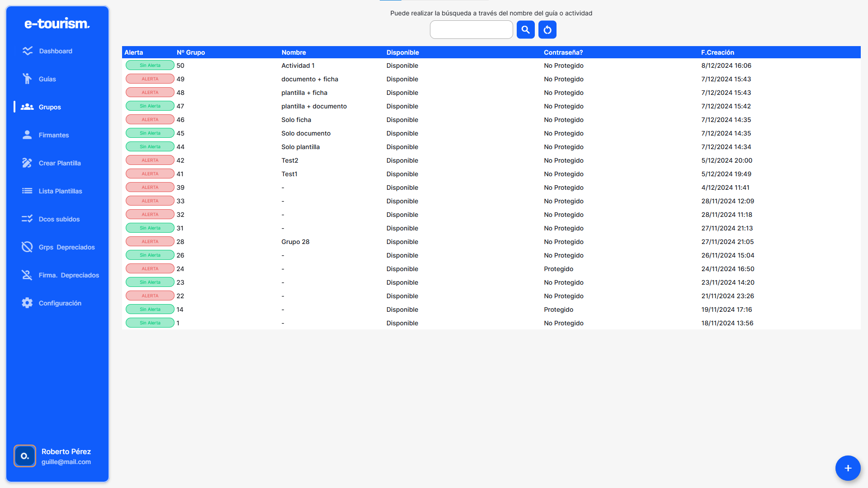This screenshot has height=488, width=868.
Task: Click the refresh reset icon button
Action: pos(547,30)
